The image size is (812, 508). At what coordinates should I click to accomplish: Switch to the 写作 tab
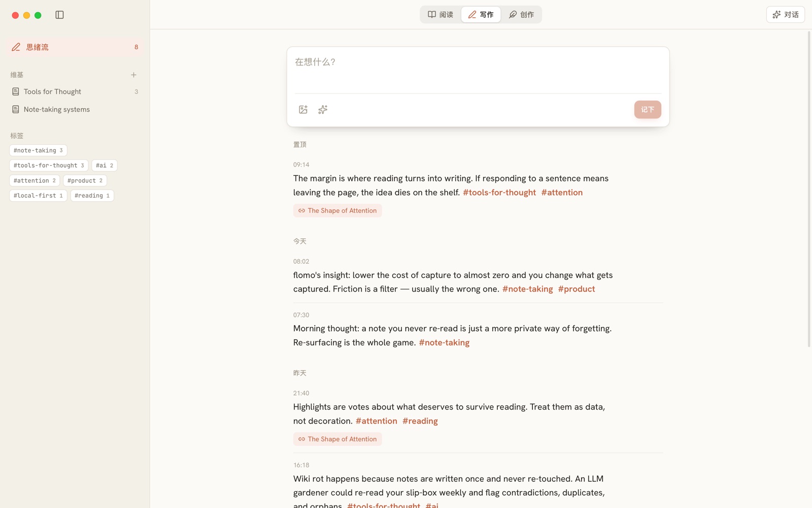pyautogui.click(x=481, y=15)
